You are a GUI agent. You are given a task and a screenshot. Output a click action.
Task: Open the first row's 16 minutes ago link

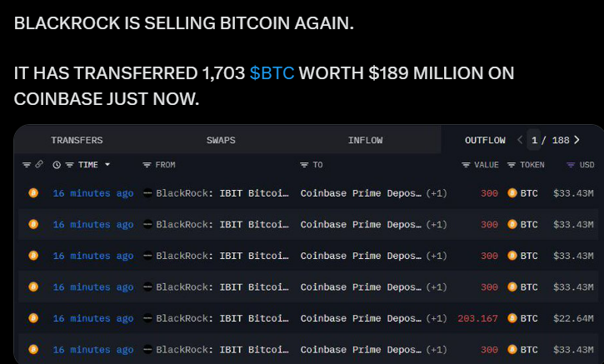tap(93, 193)
